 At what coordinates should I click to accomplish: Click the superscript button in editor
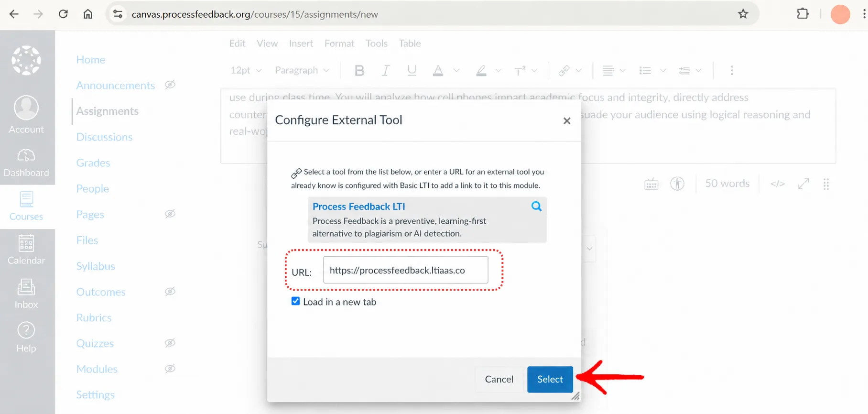520,71
